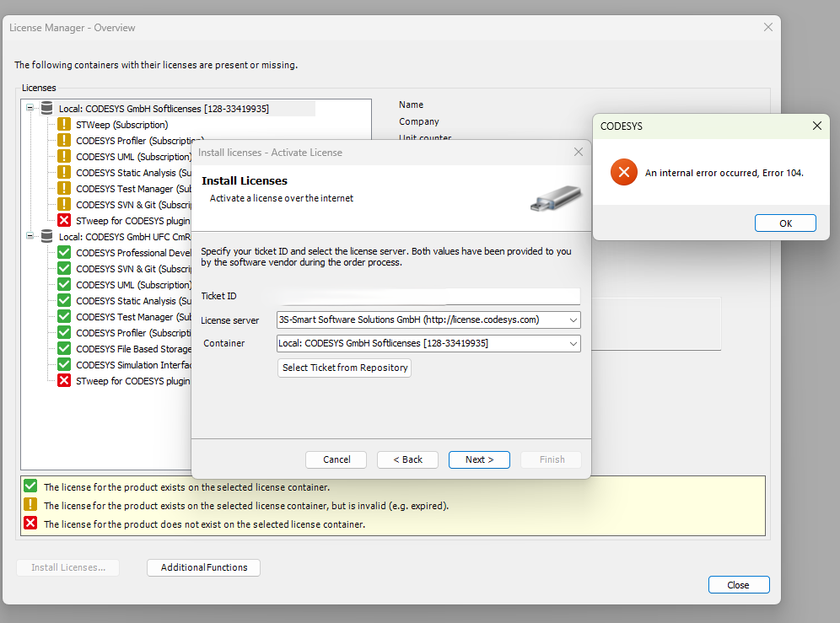Click the database icon of the UFC CmR container
Image resolution: width=840 pixels, height=623 pixels.
(47, 236)
